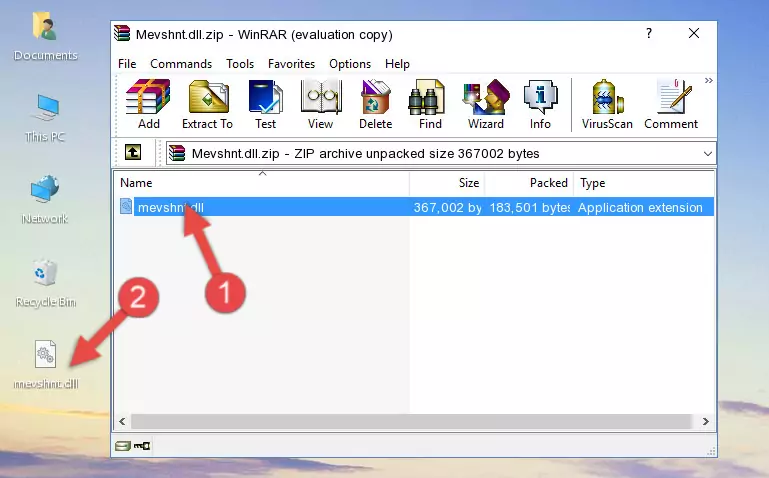Open the Tools menu
This screenshot has height=478, width=769.
(240, 64)
